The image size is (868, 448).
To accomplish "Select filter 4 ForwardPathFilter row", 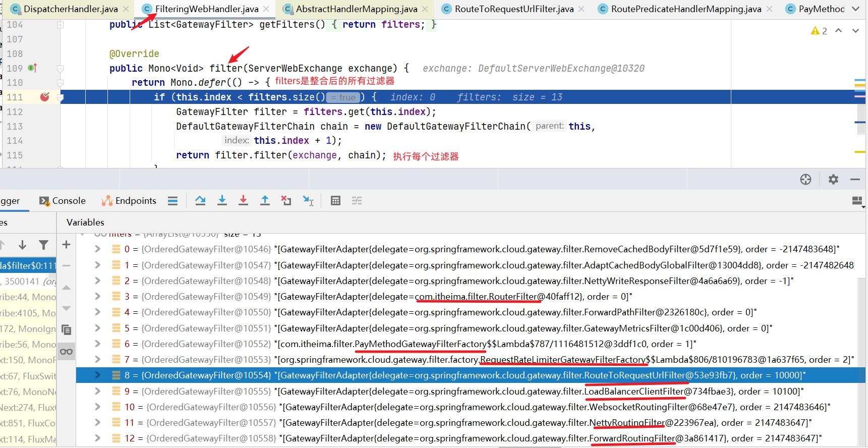I will point(467,312).
